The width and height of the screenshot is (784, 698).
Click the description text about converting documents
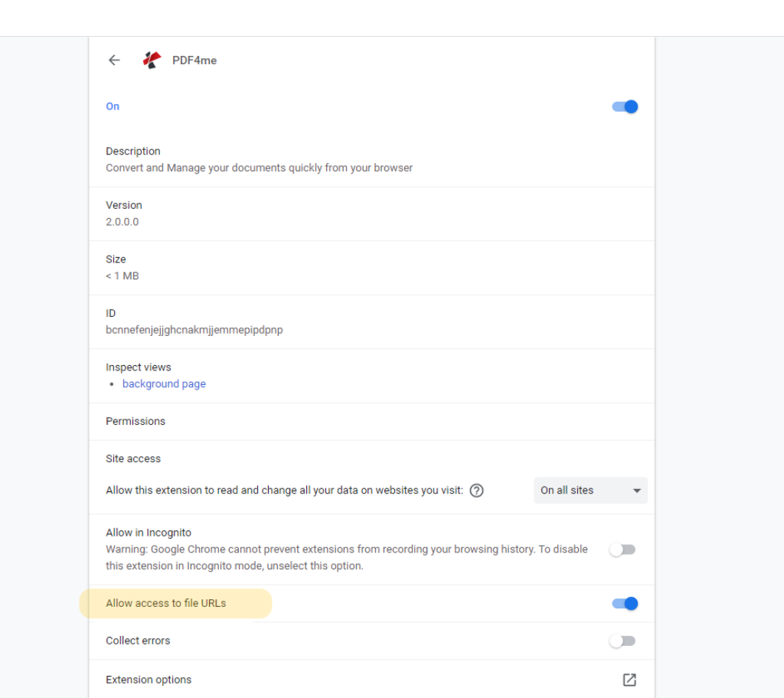[x=259, y=168]
